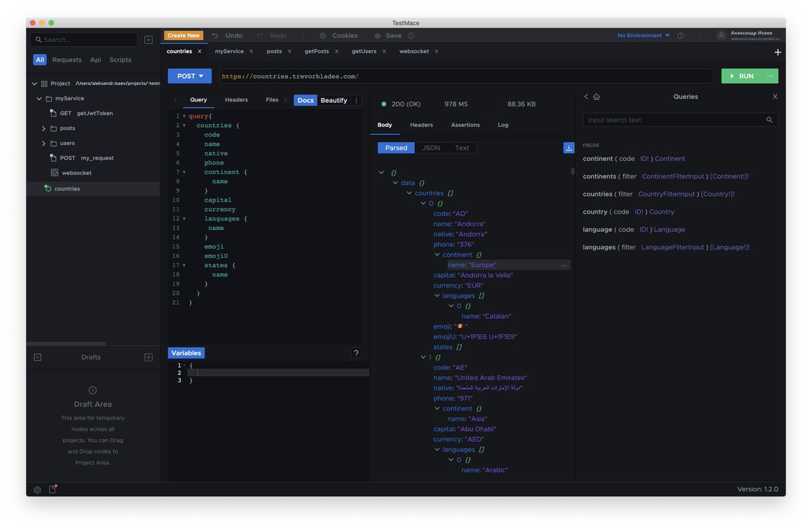The height and width of the screenshot is (531, 812).
Task: Collapse the first continent node
Action: click(437, 255)
